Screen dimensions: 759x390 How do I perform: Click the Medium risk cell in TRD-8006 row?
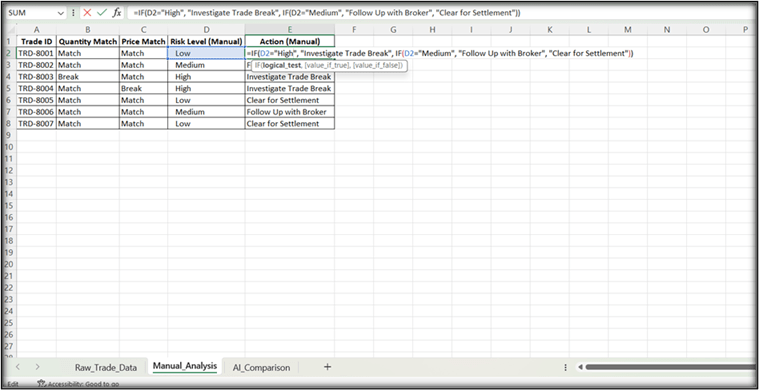206,112
